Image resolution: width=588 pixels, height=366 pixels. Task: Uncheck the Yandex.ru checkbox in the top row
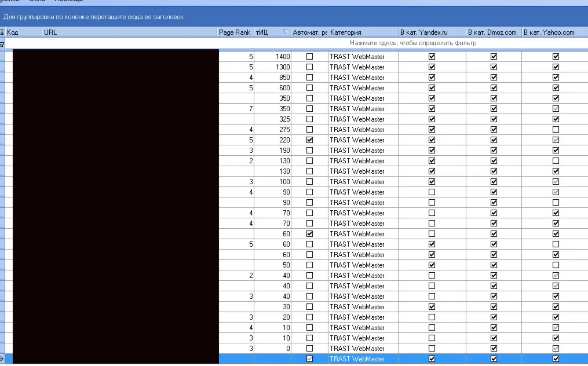click(432, 56)
